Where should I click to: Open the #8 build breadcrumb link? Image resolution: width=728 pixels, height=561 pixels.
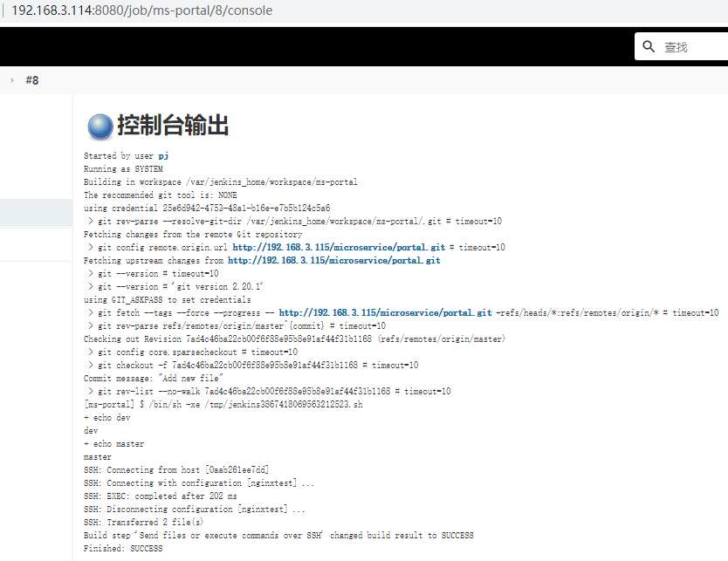pyautogui.click(x=32, y=80)
